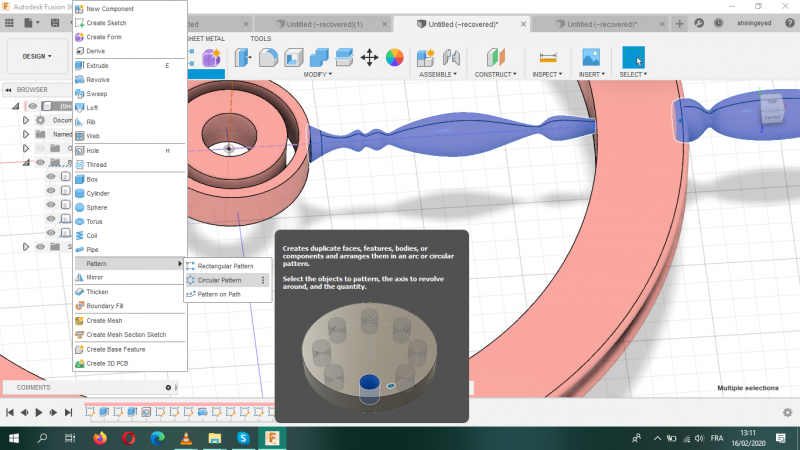Toggle visibility eye of the root component
Viewport: 800px width, 450px height.
tap(33, 106)
